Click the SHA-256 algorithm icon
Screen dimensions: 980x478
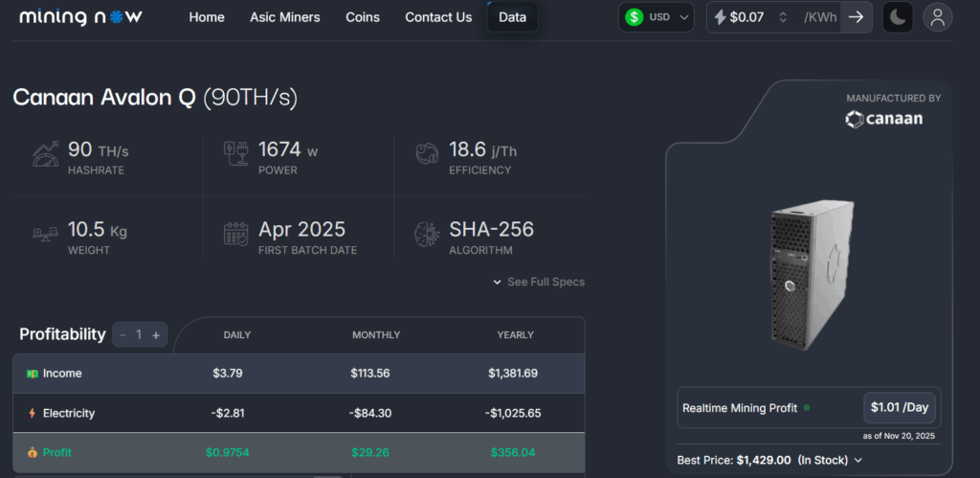(427, 236)
